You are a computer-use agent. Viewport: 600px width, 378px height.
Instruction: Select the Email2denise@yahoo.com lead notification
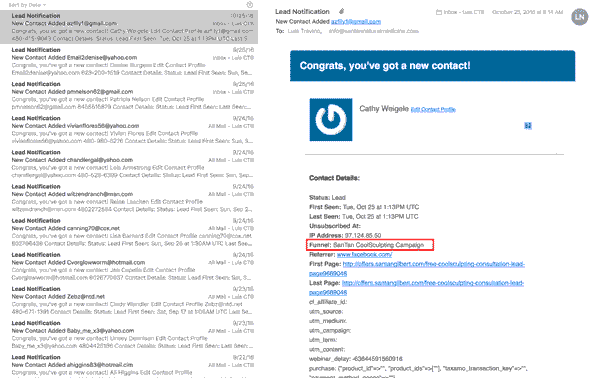tap(129, 61)
